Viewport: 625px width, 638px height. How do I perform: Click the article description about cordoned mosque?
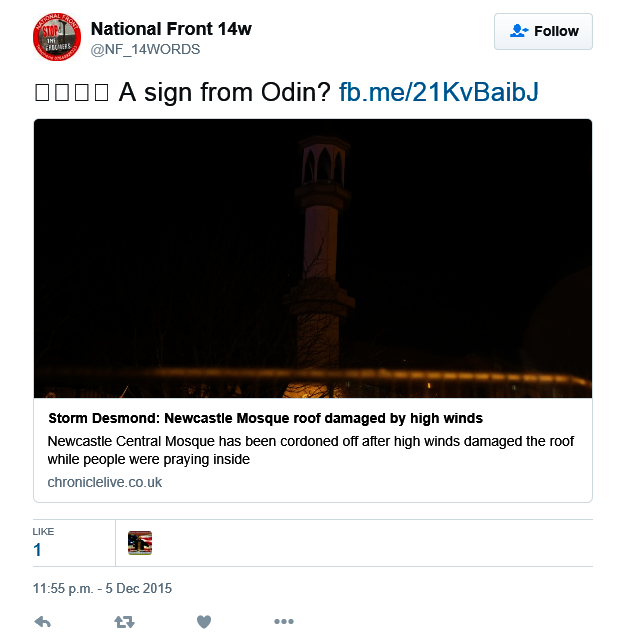pos(310,450)
